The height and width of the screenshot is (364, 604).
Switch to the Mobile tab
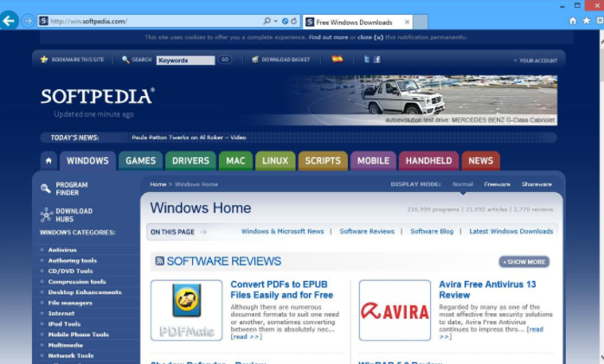point(373,161)
